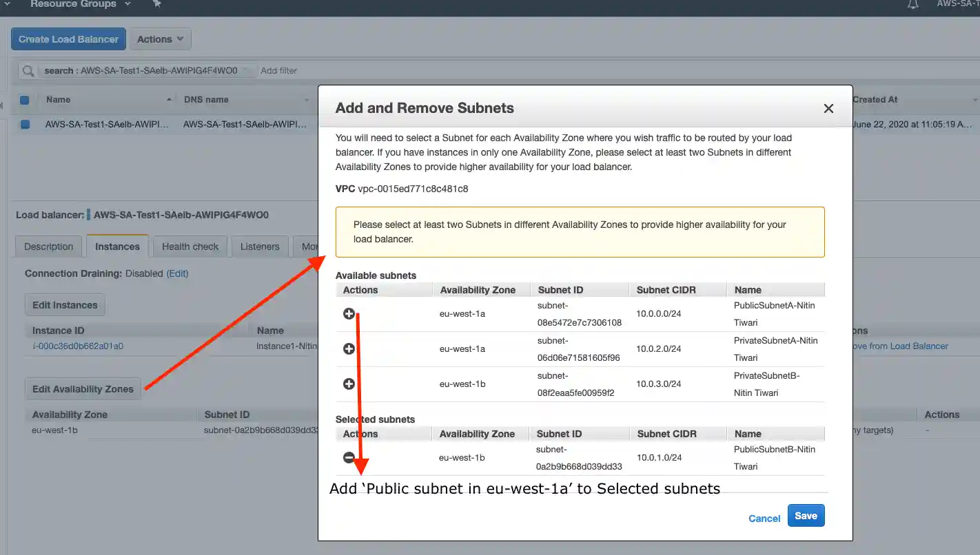Click the search magnifier icon
Viewport: 980px width, 555px height.
[28, 71]
